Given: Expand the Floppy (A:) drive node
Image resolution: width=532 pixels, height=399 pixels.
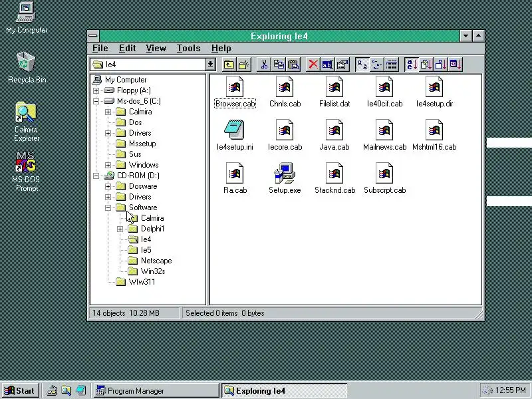Looking at the screenshot, I should 96,90.
